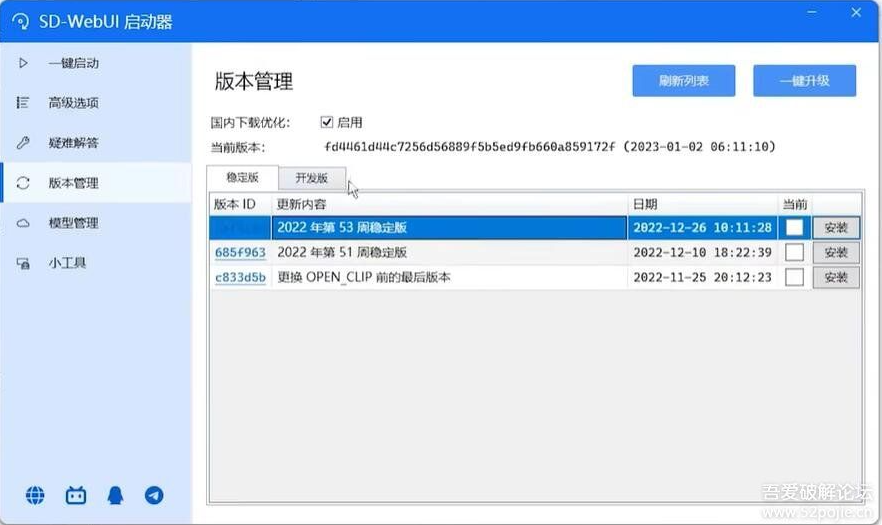882x525 pixels.
Task: Click the toolbox icon beside 小工具
Action: click(23, 263)
